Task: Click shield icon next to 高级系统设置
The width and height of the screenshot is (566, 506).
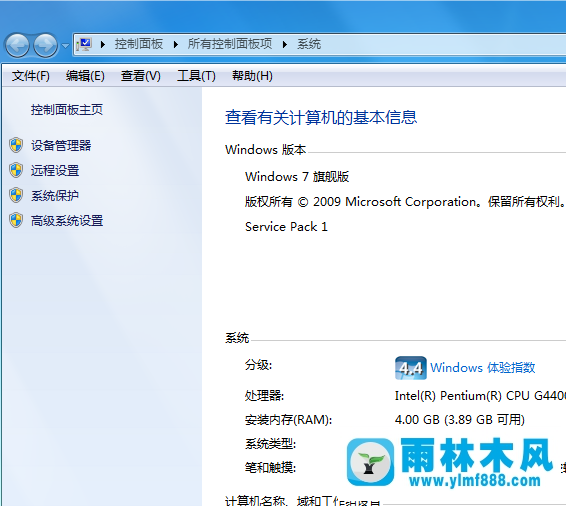Action: coord(16,220)
